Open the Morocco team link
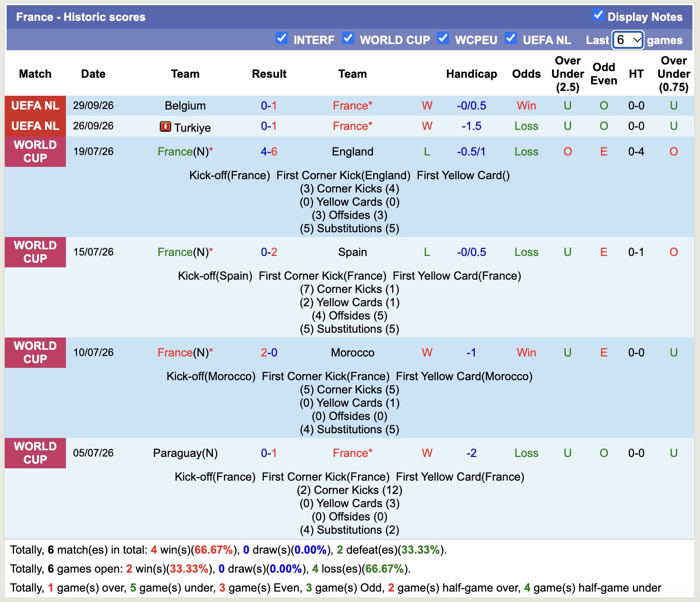The image size is (700, 602). 352,353
